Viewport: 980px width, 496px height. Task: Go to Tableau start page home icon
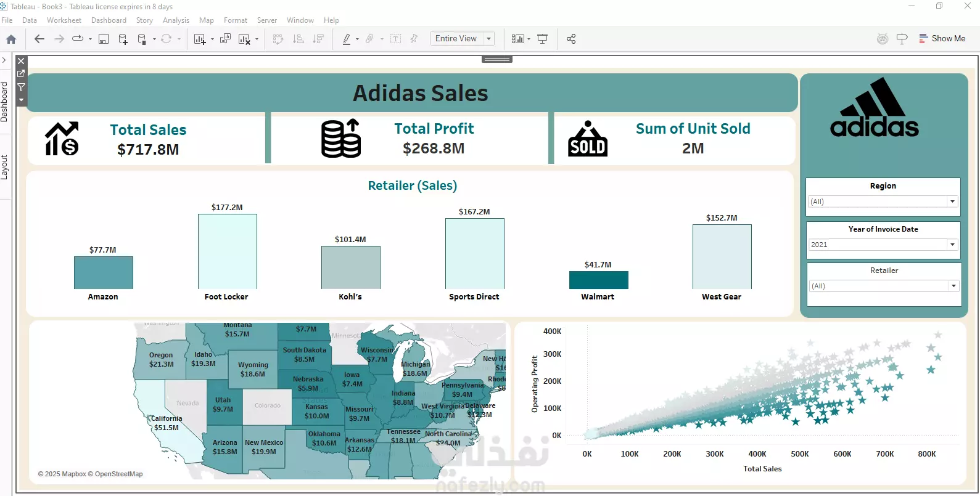point(11,39)
